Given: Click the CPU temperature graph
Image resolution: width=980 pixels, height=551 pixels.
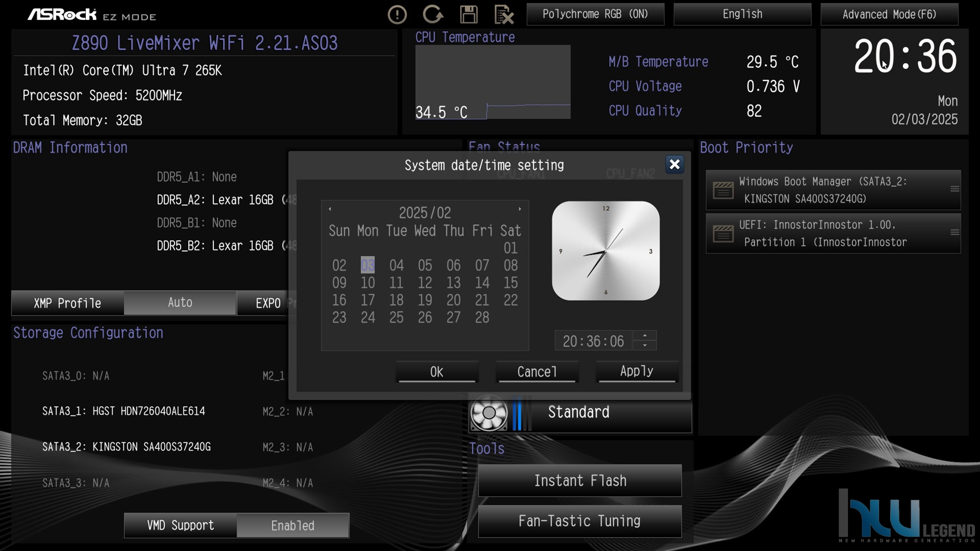Looking at the screenshot, I should 493,82.
